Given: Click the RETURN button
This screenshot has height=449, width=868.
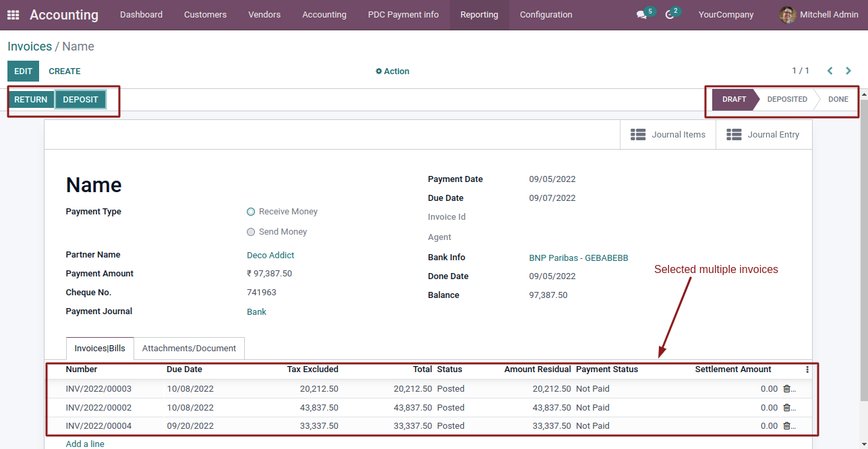Looking at the screenshot, I should tap(31, 100).
